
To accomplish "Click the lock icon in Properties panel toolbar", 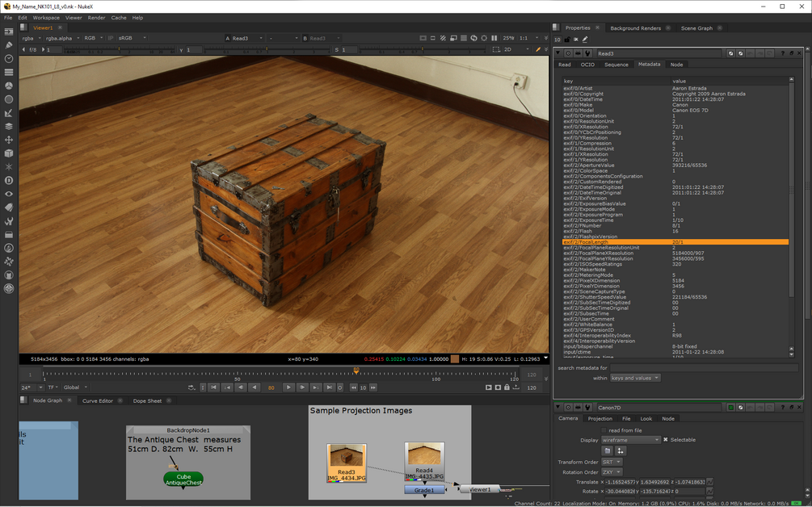I will [x=567, y=40].
